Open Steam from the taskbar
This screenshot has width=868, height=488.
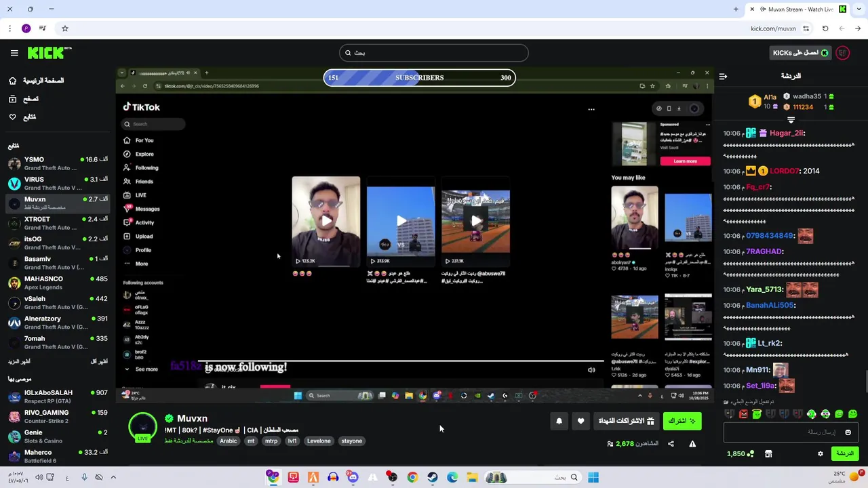[x=432, y=477]
